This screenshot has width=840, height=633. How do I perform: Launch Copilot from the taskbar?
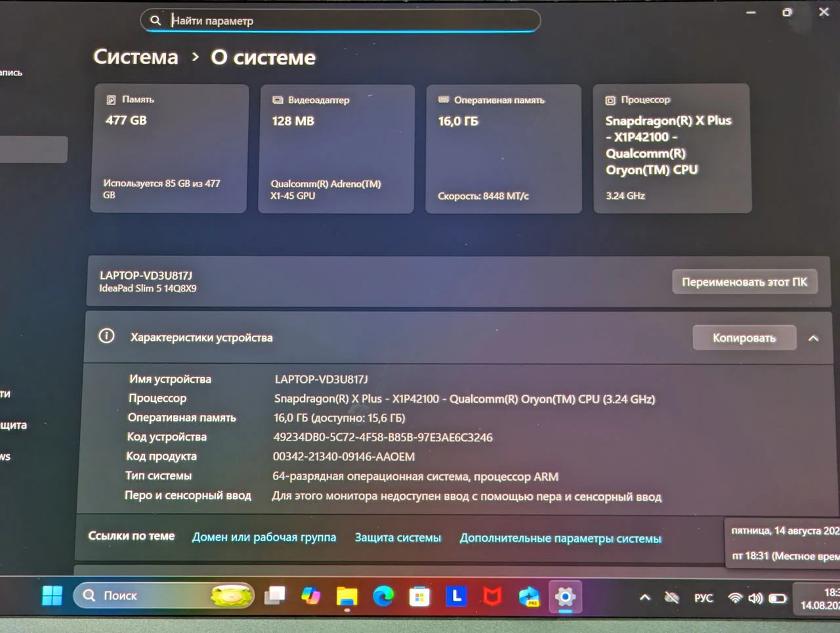point(310,596)
